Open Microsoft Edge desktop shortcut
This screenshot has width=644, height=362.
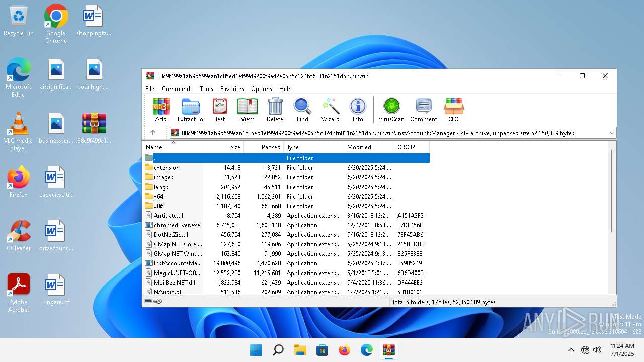click(18, 77)
